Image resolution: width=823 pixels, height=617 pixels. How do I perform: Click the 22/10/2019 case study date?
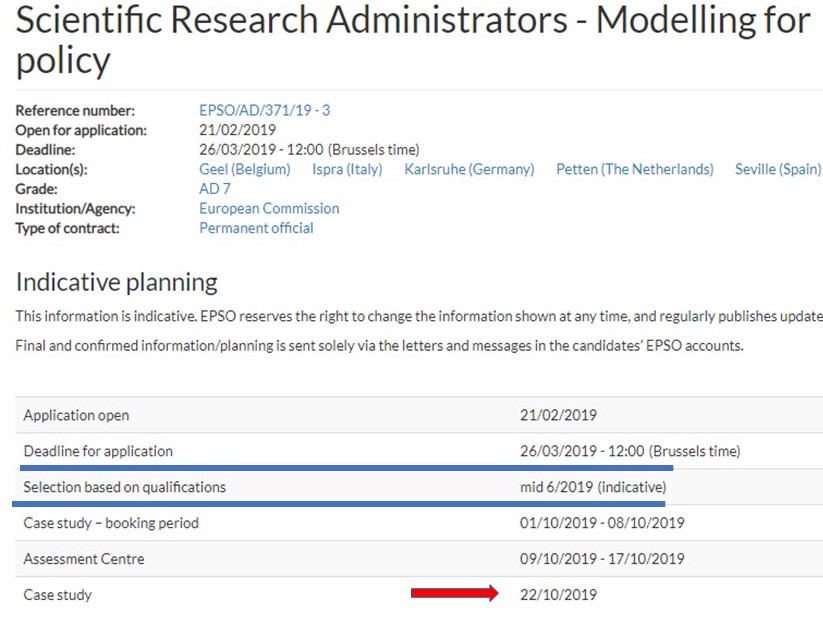(x=558, y=595)
